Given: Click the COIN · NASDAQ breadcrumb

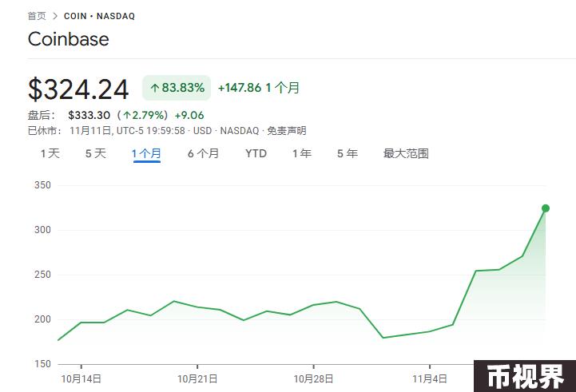Looking at the screenshot, I should coord(99,16).
